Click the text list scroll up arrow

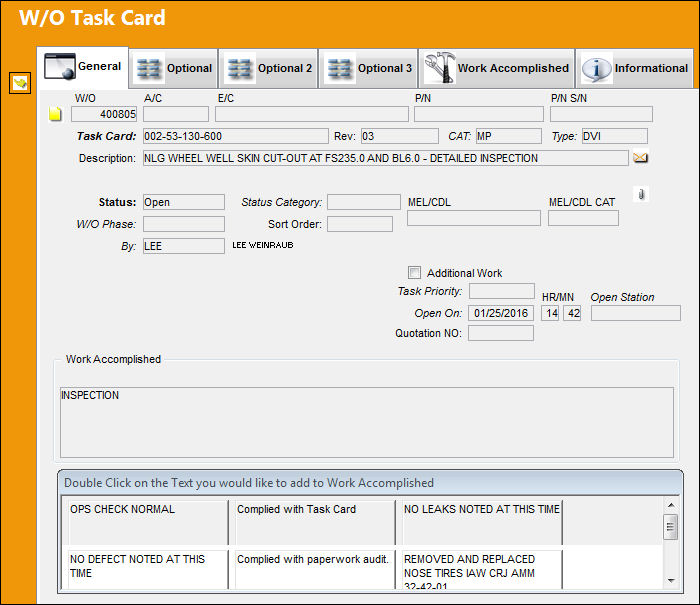pos(671,505)
